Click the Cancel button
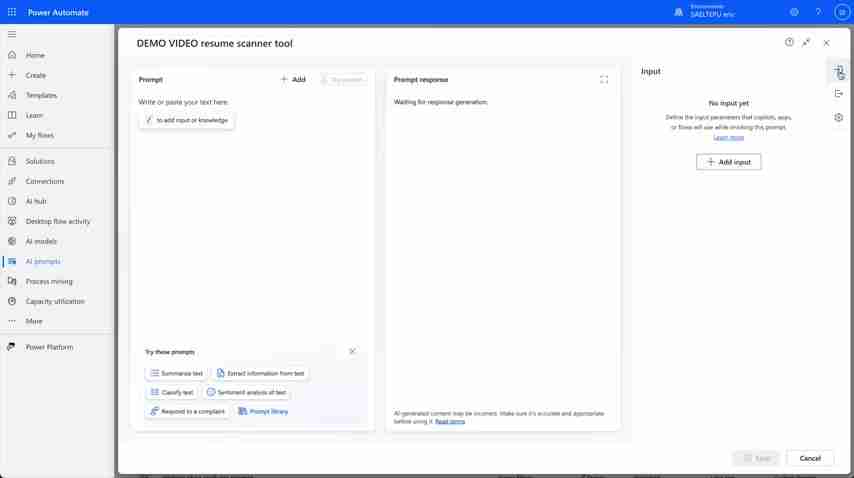 point(810,458)
